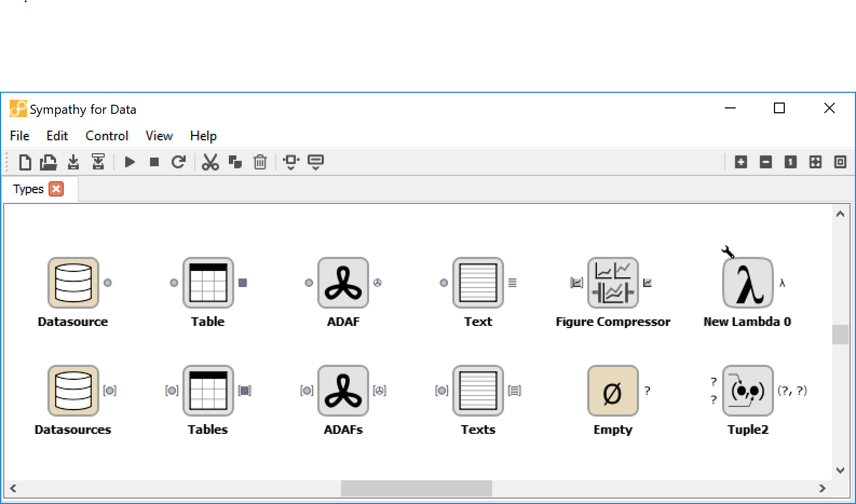The width and height of the screenshot is (856, 504).
Task: Select the Empty node icon
Action: (613, 391)
